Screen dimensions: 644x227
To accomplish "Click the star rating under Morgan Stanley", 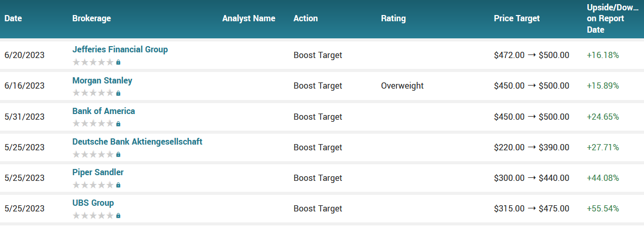I will 93,93.
